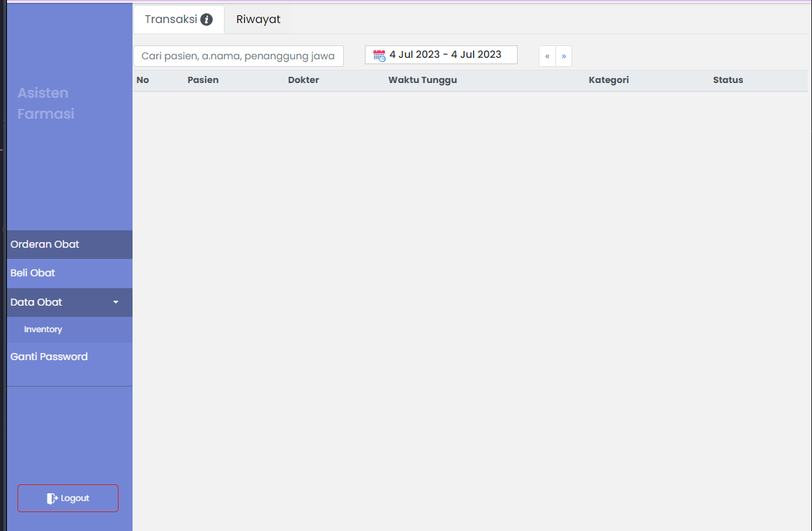Select Beli Obat sidebar item
The image size is (812, 531).
pyautogui.click(x=33, y=273)
